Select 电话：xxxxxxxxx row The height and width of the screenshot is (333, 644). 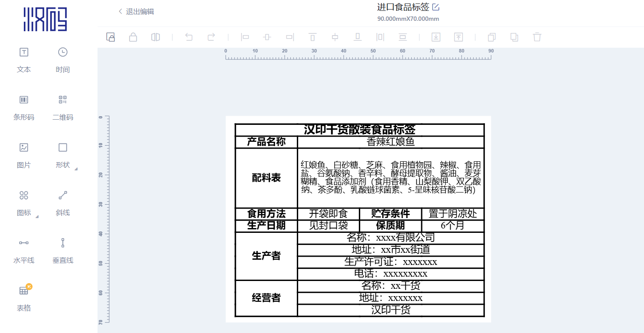click(x=390, y=274)
